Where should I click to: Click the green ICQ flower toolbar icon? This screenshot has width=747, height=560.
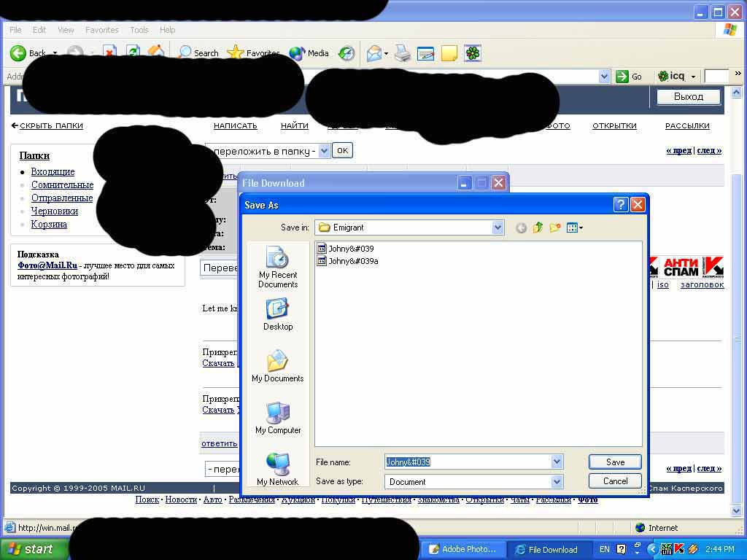point(473,53)
